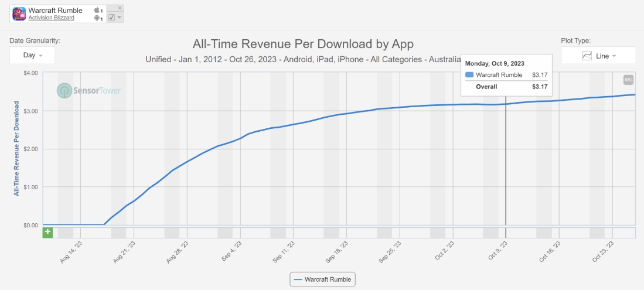This screenshot has width=644, height=290.
Task: Click the All-Time Revenue Per Download y-axis title
Action: (x=16, y=149)
